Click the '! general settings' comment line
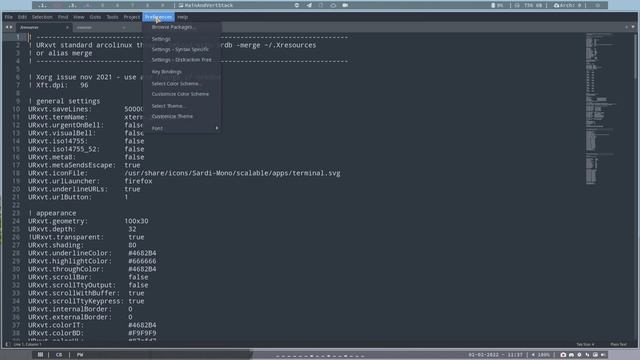The width and height of the screenshot is (640, 360). 64,101
